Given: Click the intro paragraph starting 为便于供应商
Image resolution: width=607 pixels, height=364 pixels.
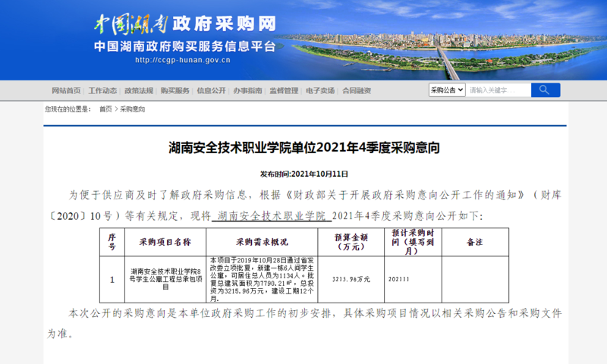Looking at the screenshot, I should 304,206.
